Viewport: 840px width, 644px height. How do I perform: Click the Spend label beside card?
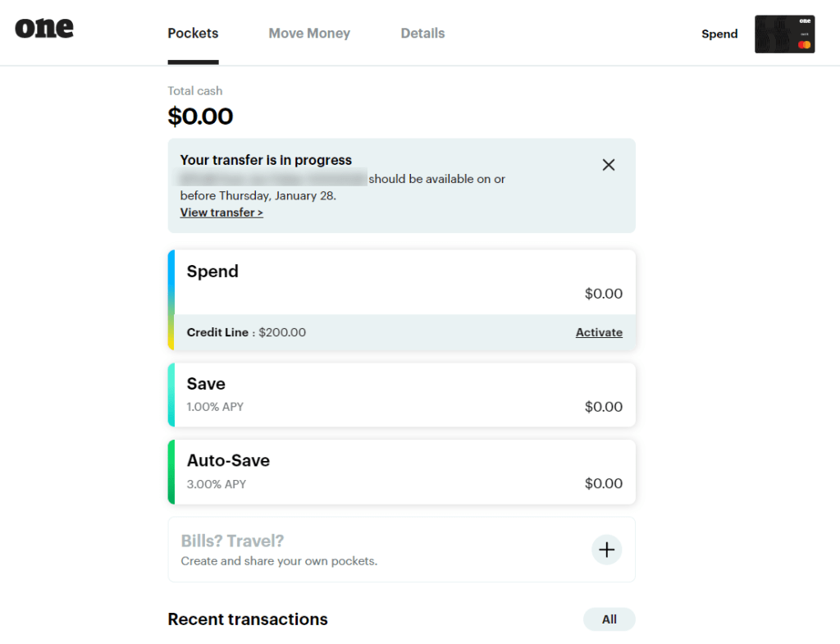tap(719, 34)
